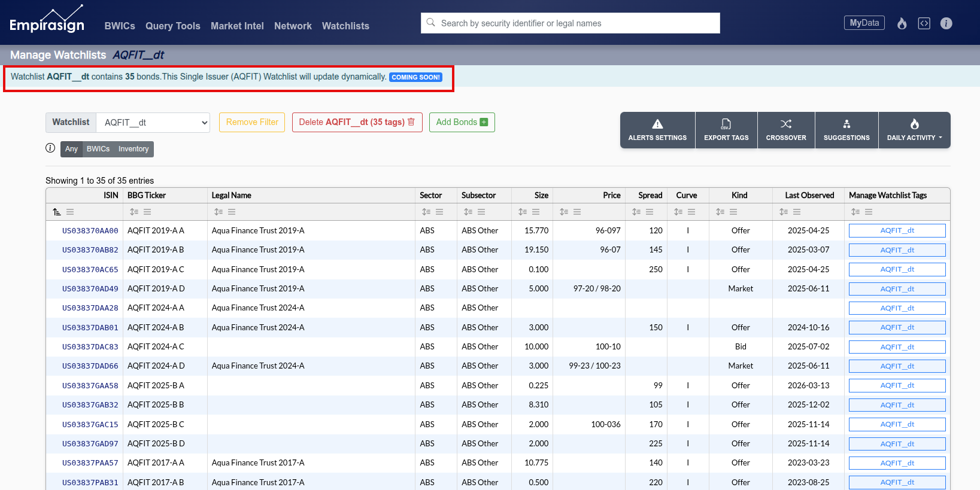
Task: Select the Any filter toggle
Action: click(71, 149)
